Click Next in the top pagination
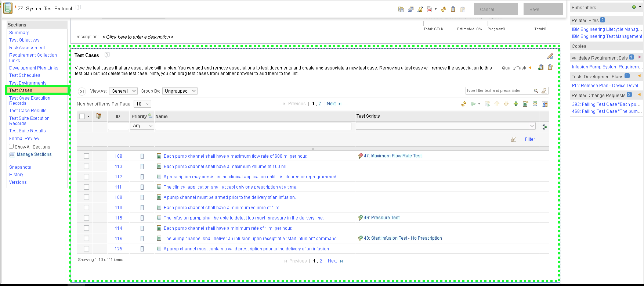The width and height of the screenshot is (644, 286). [331, 104]
